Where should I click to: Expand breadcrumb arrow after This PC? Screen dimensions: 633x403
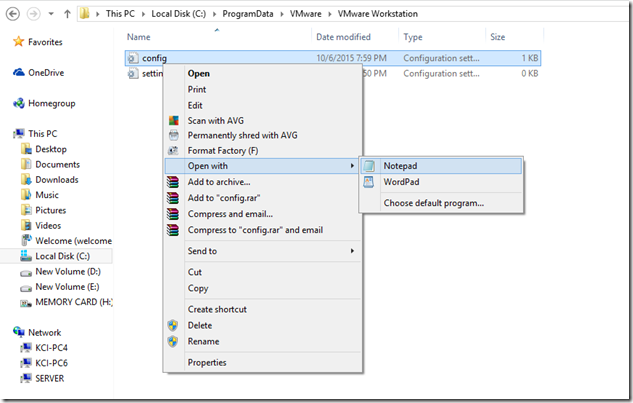click(143, 14)
